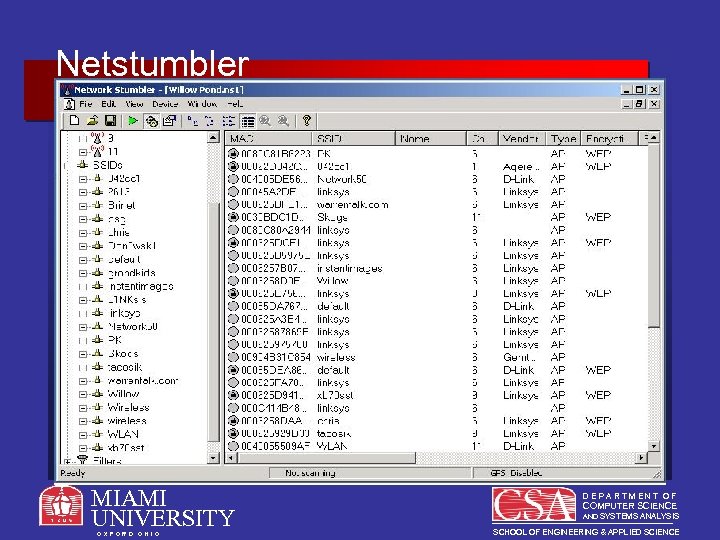Select the Filters funnel icon in tree

[x=83, y=459]
